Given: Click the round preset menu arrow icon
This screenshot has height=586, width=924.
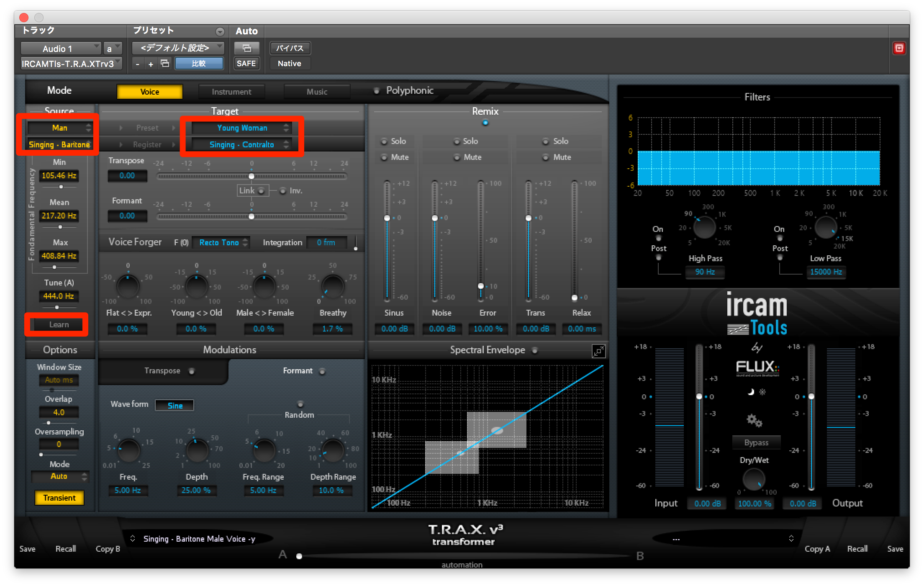Looking at the screenshot, I should 220,32.
